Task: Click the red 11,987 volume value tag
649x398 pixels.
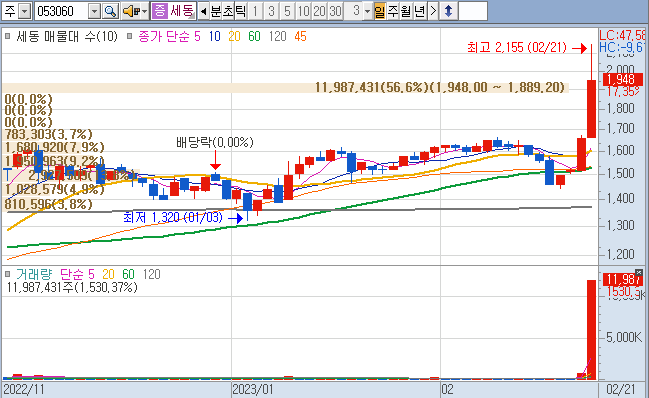Action: 623,279
